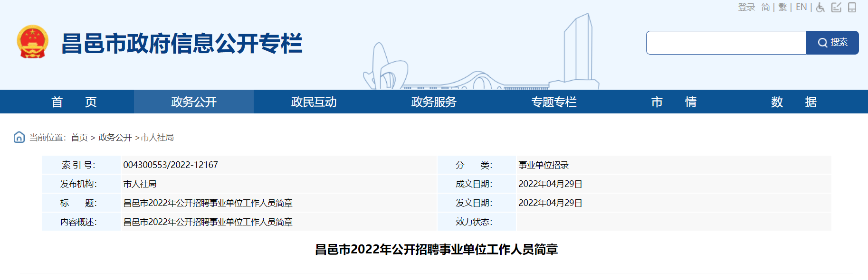
Task: Select the 政务公开 navigation tab
Action: 194,102
